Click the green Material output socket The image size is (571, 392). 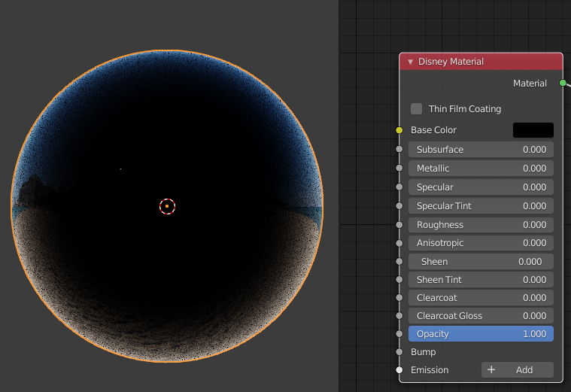[x=563, y=83]
